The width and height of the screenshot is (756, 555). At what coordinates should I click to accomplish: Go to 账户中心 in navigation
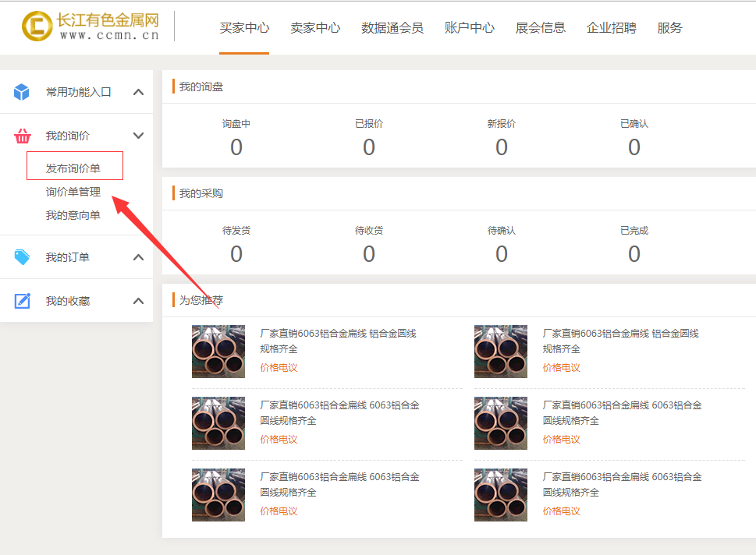[x=470, y=28]
